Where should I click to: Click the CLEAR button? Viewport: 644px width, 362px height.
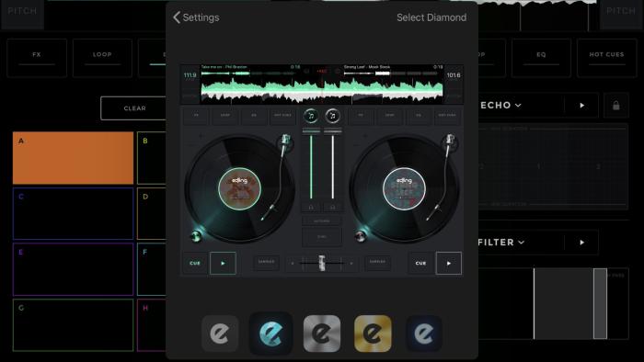coord(134,108)
